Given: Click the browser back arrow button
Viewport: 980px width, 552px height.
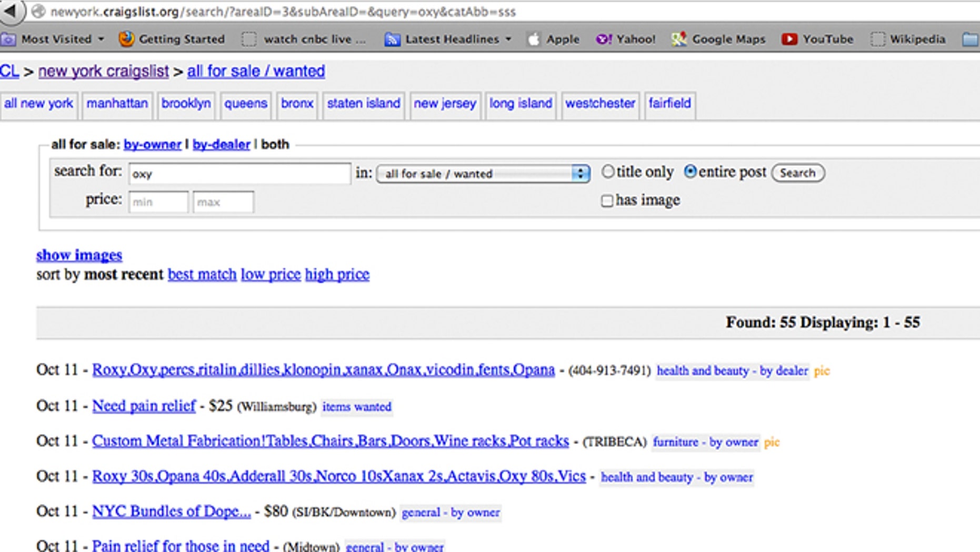Looking at the screenshot, I should [12, 11].
